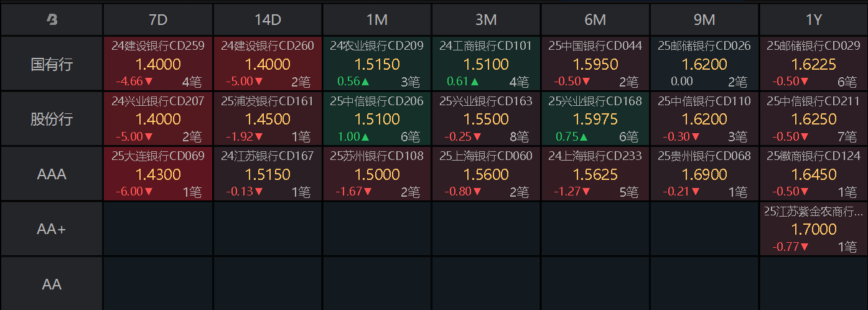Select the 7D tenor column header

click(158, 20)
